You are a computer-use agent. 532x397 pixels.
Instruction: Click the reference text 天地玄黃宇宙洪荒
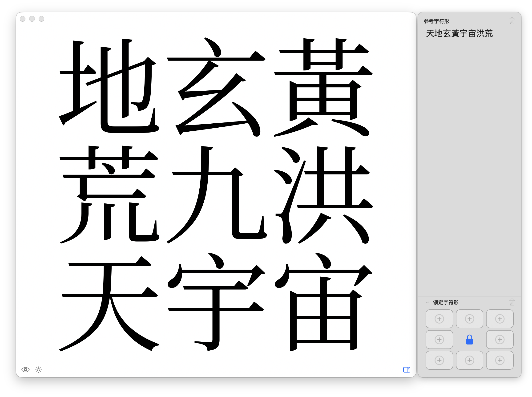[459, 34]
